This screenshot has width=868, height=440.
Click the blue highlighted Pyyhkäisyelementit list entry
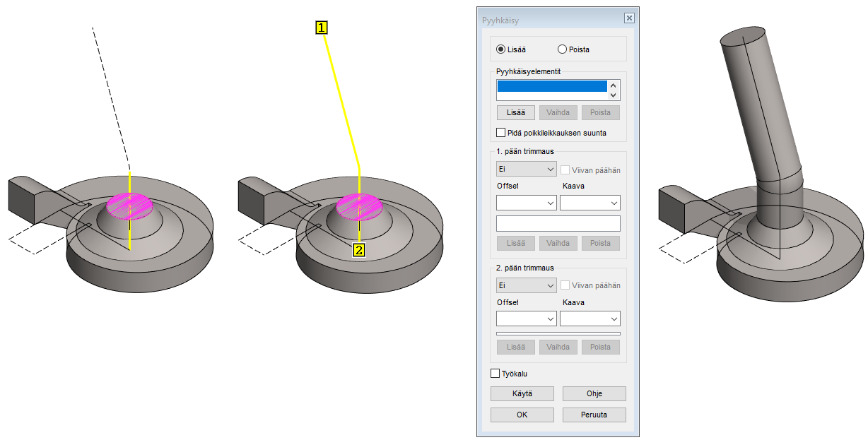pyautogui.click(x=552, y=86)
